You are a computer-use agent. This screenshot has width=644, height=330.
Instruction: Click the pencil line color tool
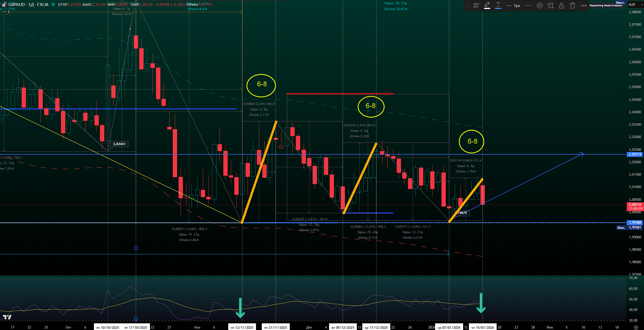pyautogui.click(x=487, y=5)
